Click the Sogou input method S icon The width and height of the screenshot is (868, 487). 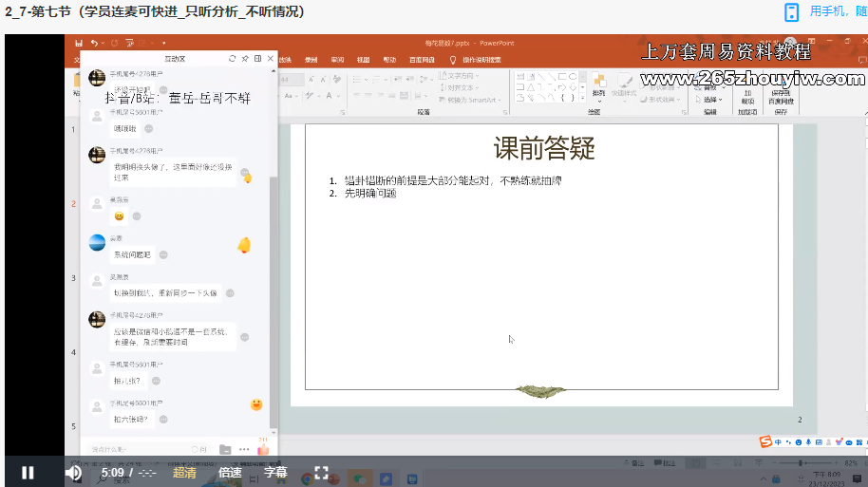pyautogui.click(x=765, y=441)
